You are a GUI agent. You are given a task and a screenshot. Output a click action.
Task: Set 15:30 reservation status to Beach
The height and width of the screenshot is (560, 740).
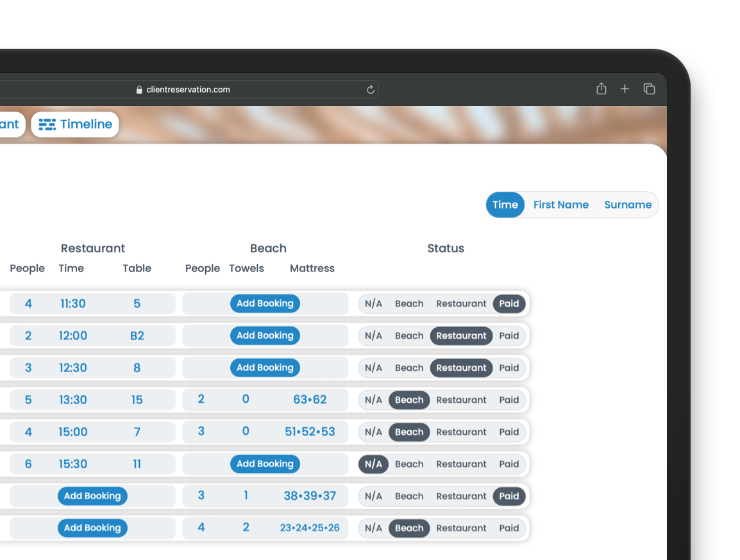pos(408,464)
